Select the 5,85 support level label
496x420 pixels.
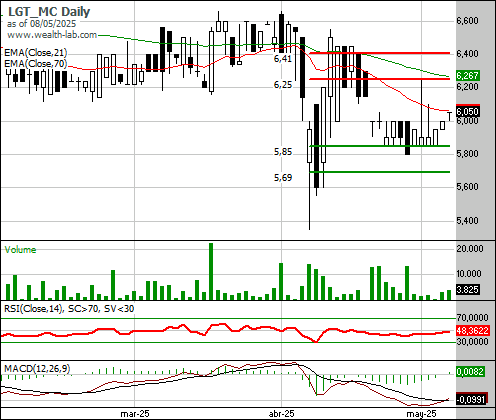(x=283, y=152)
